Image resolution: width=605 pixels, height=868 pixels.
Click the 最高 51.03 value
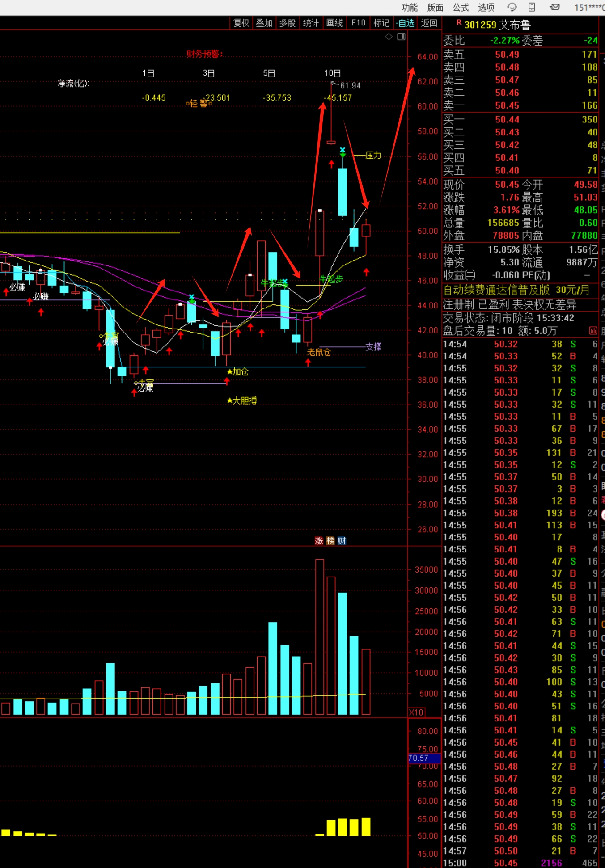(586, 197)
